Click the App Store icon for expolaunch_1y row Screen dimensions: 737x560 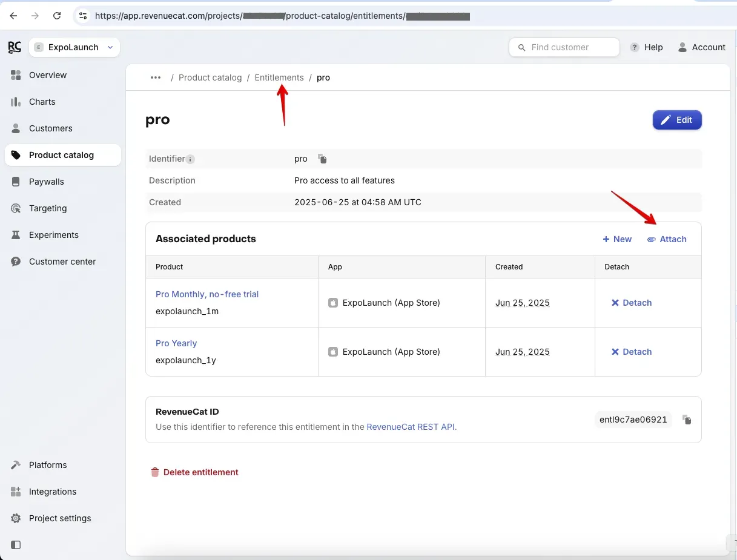pos(333,352)
